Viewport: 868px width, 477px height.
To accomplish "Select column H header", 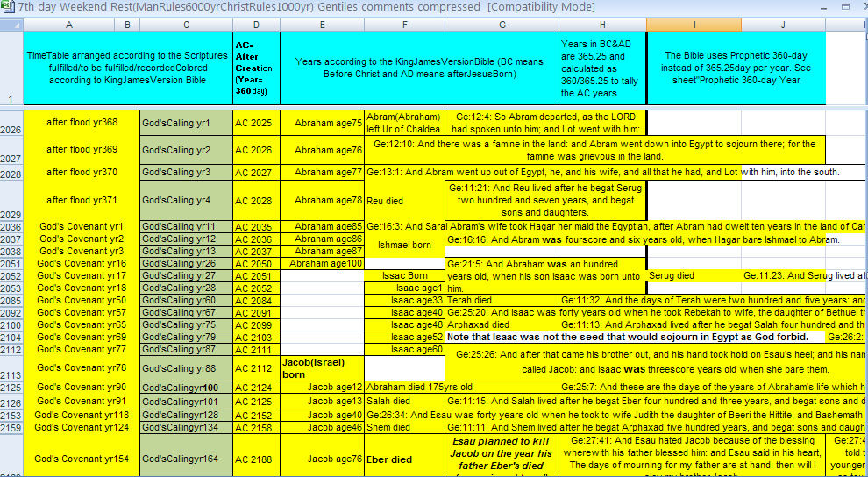I will pyautogui.click(x=602, y=25).
